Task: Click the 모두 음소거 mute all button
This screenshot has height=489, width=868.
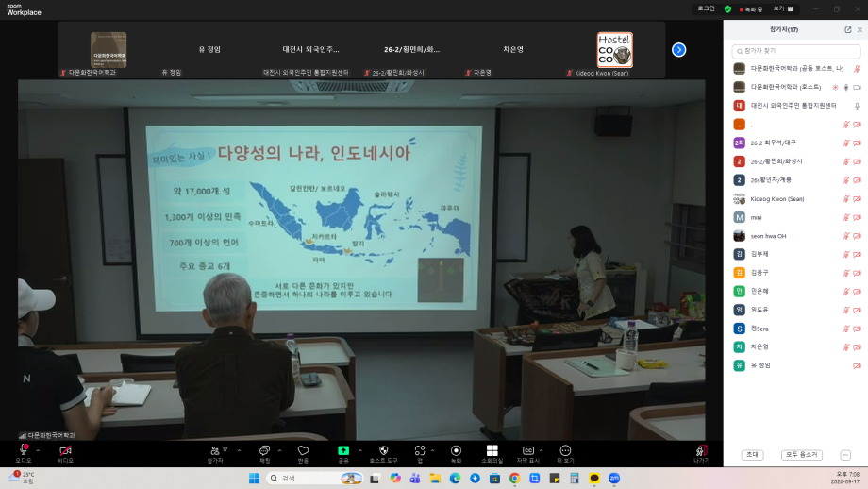Action: point(802,455)
